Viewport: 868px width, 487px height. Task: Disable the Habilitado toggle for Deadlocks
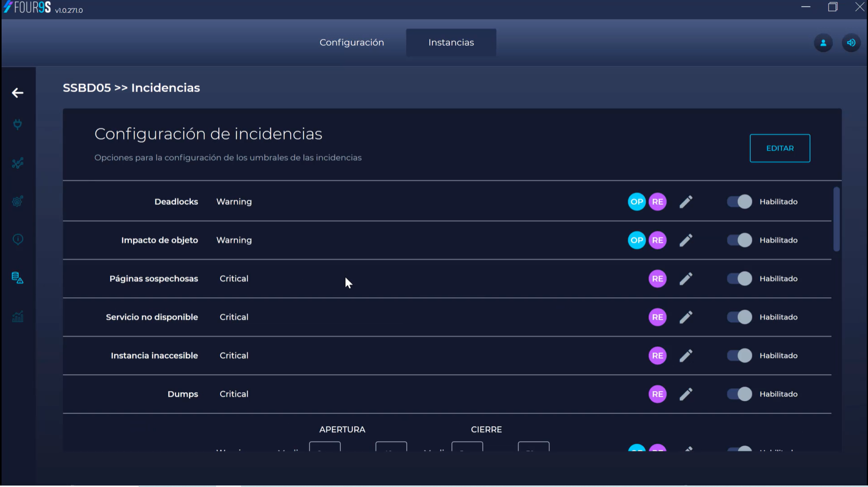[x=739, y=202]
